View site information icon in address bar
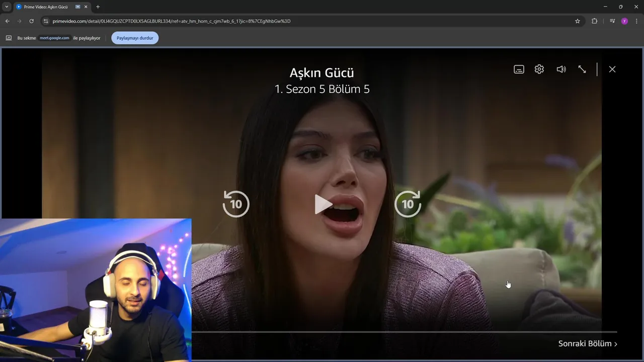Image resolution: width=644 pixels, height=362 pixels. 46,21
